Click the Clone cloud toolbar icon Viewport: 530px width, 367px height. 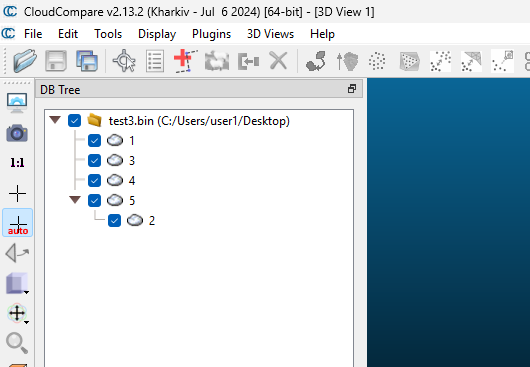coord(217,61)
